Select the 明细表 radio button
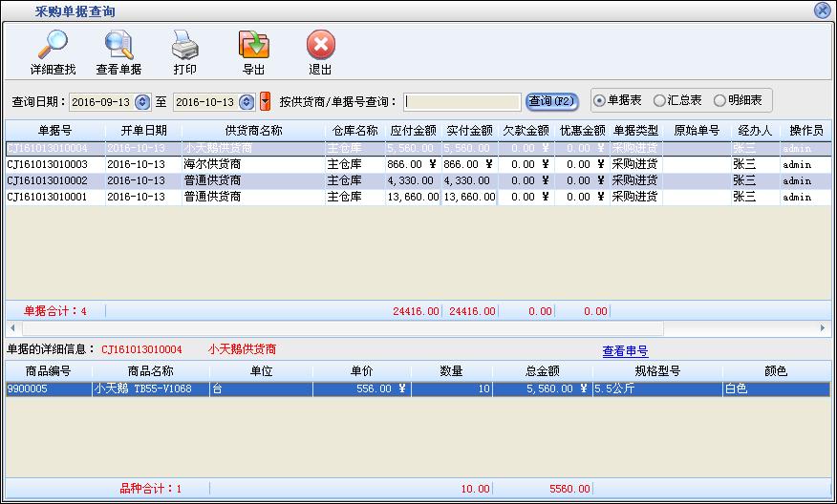 click(x=719, y=100)
